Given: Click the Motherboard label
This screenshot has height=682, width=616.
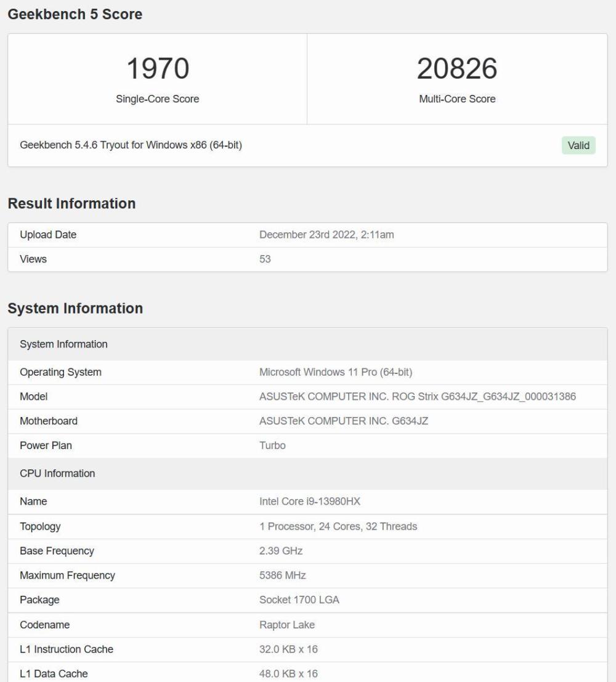Looking at the screenshot, I should [x=48, y=421].
